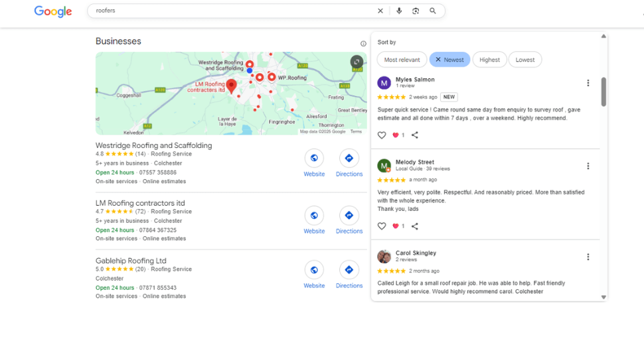Expand the map to full view

point(357,62)
